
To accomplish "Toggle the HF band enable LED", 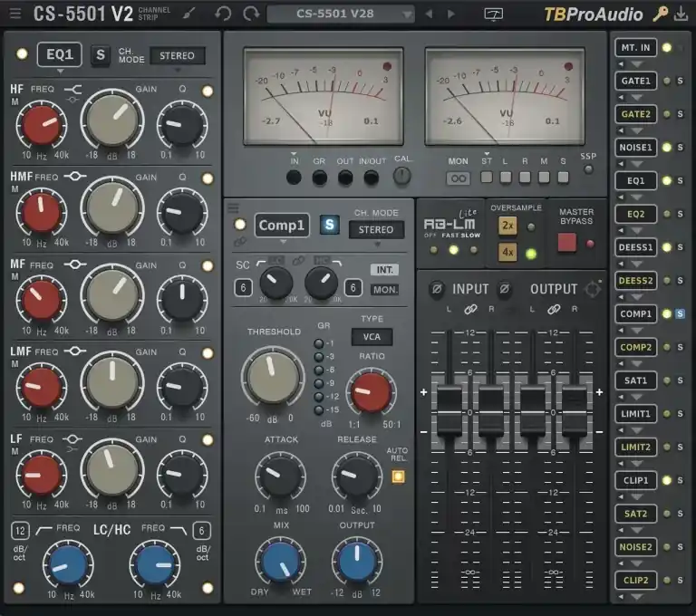I will pos(208,91).
